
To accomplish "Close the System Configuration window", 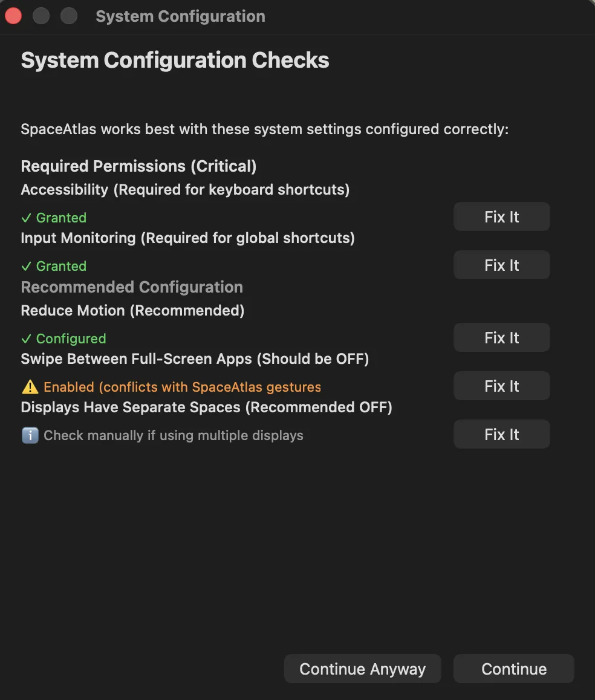I will click(x=13, y=16).
